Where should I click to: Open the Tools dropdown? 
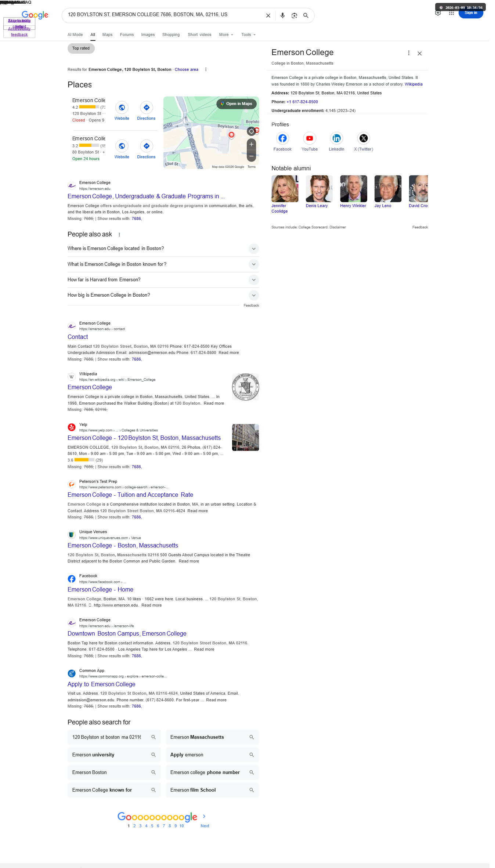coord(248,35)
